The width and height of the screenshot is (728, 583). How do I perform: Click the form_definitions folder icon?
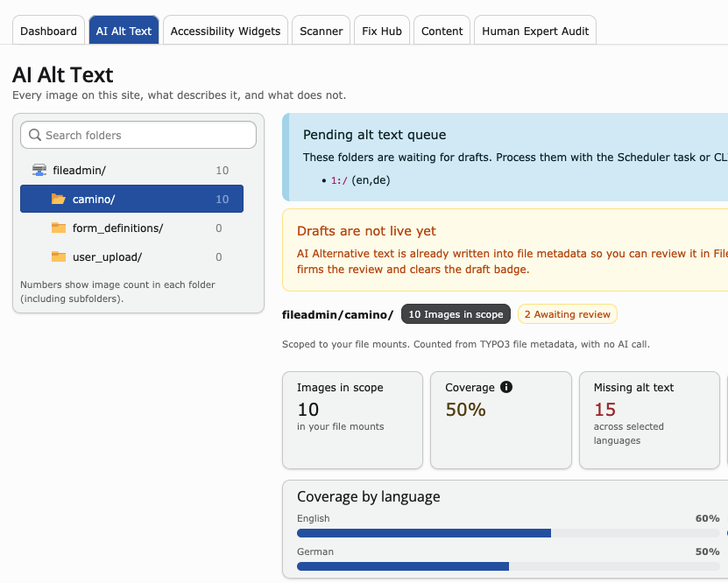(x=59, y=228)
